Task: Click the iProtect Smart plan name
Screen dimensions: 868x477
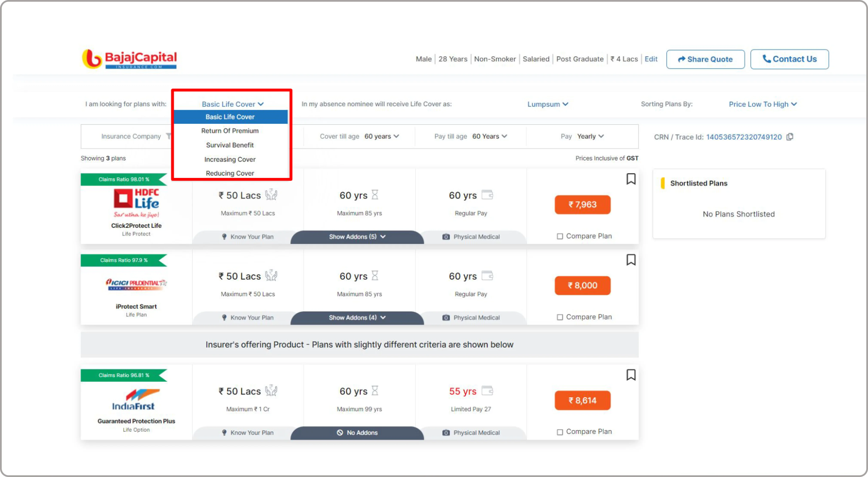Action: [x=136, y=306]
